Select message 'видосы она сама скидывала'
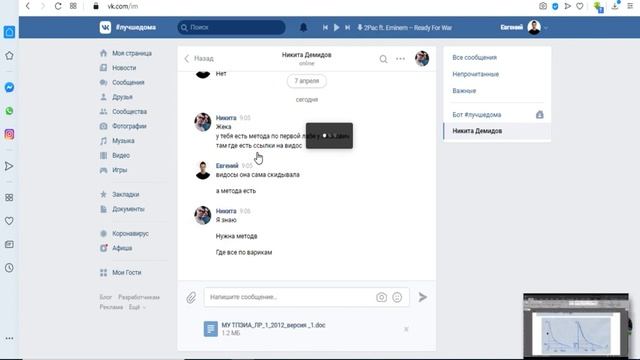Viewport: 640px width, 360px height. (x=258, y=175)
